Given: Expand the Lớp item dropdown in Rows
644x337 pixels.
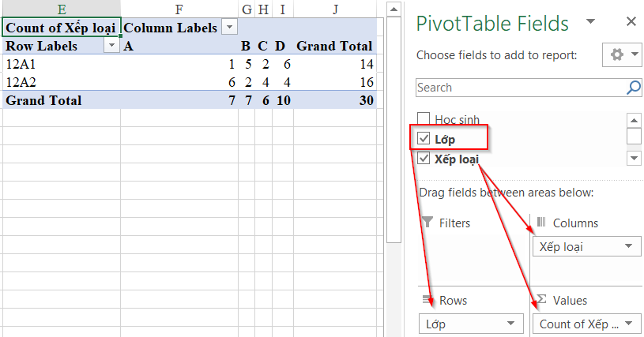Looking at the screenshot, I should pyautogui.click(x=510, y=324).
